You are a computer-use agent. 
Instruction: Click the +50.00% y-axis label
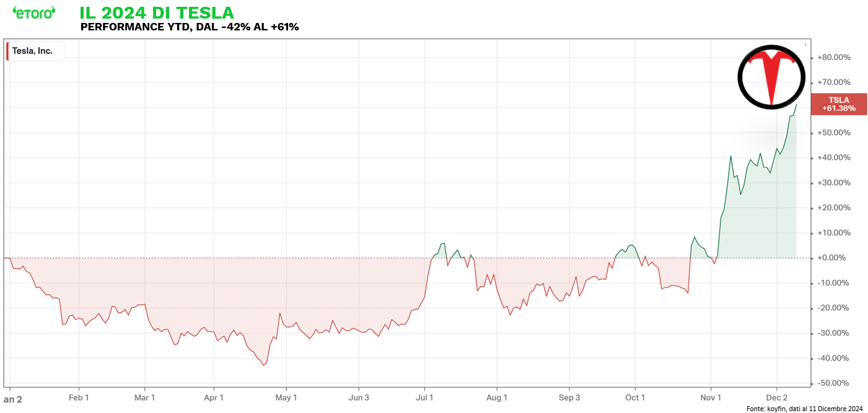pyautogui.click(x=833, y=133)
